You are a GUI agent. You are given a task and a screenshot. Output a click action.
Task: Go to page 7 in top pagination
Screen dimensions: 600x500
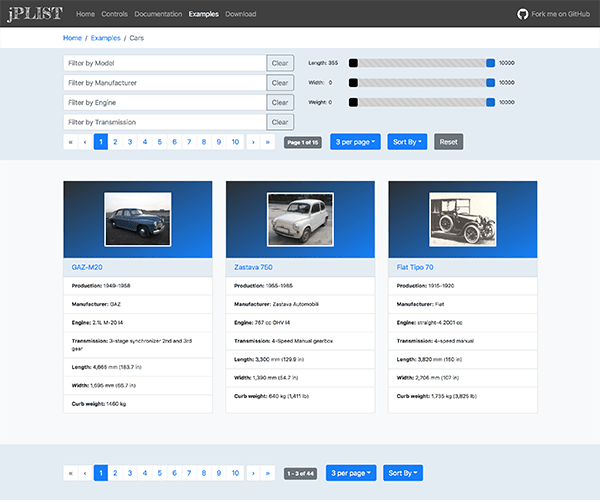[189, 142]
